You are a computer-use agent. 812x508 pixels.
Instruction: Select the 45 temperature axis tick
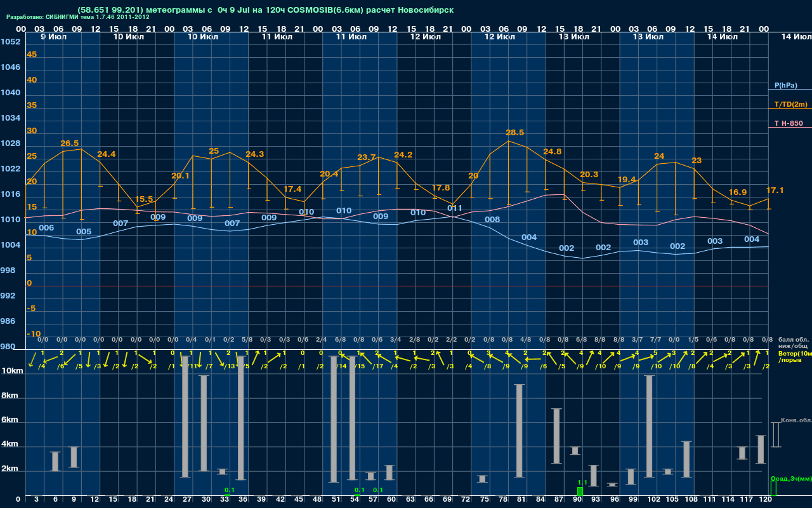pos(32,55)
